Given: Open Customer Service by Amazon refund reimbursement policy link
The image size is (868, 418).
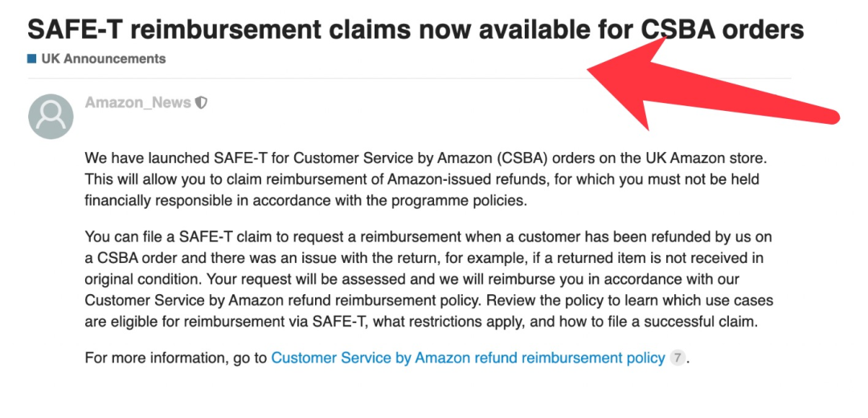Looking at the screenshot, I should click(468, 359).
